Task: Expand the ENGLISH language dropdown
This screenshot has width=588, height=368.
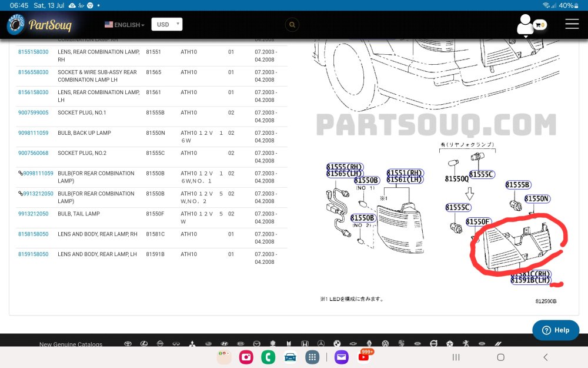Action: point(125,25)
